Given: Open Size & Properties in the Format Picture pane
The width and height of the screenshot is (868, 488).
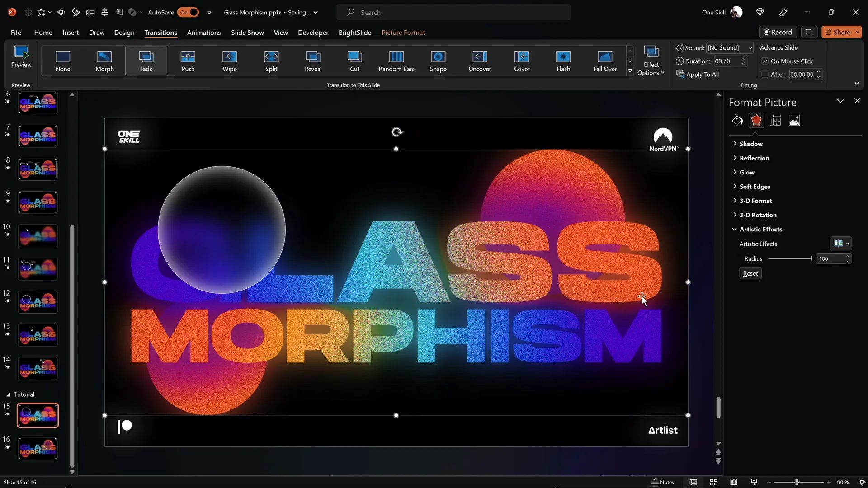Looking at the screenshot, I should [x=775, y=120].
